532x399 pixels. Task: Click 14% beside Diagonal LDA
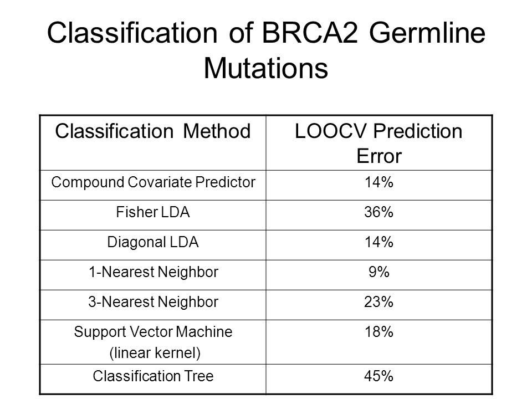[378, 242]
